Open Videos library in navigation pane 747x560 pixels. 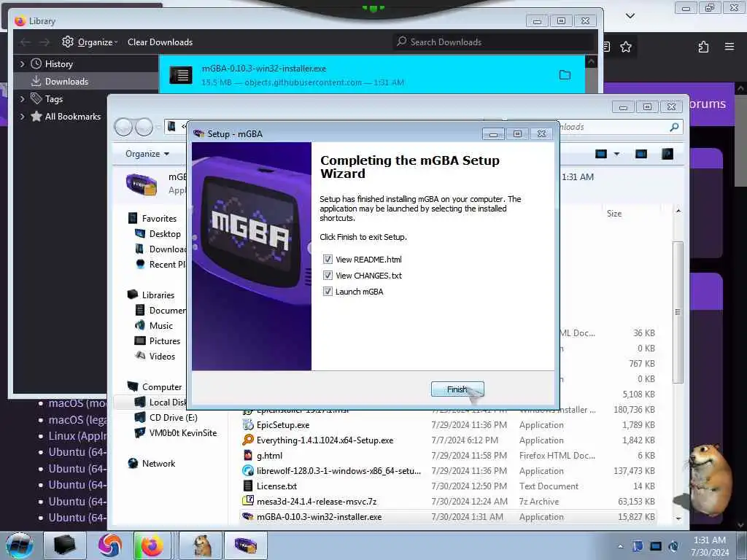[162, 356]
